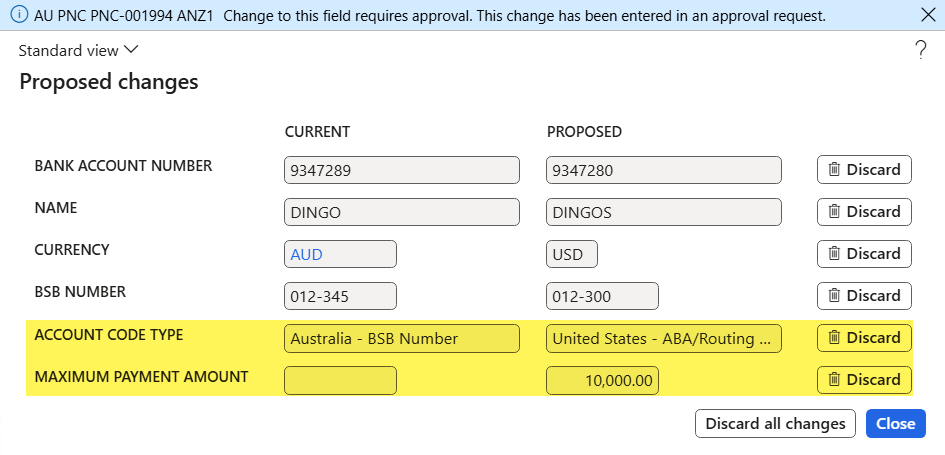Click trash icon in Currency row
This screenshot has width=945, height=455.
point(834,254)
